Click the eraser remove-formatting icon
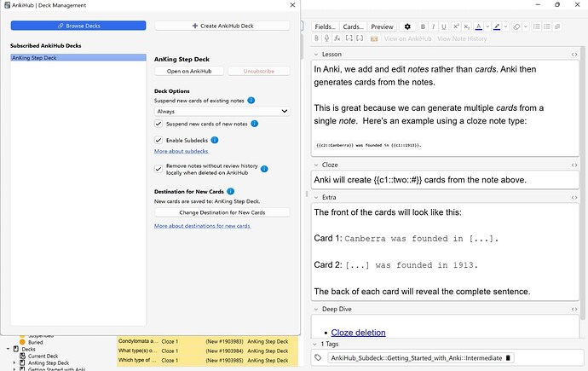This screenshot has height=371, width=588. [x=516, y=26]
